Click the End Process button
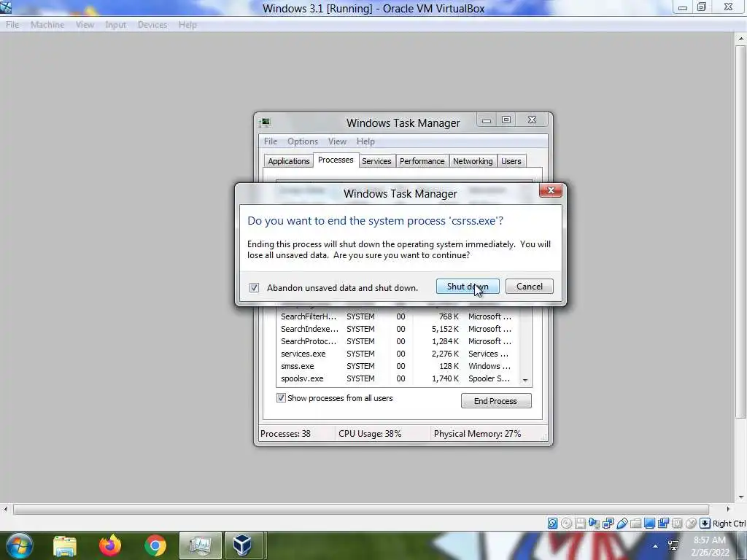 pyautogui.click(x=495, y=401)
